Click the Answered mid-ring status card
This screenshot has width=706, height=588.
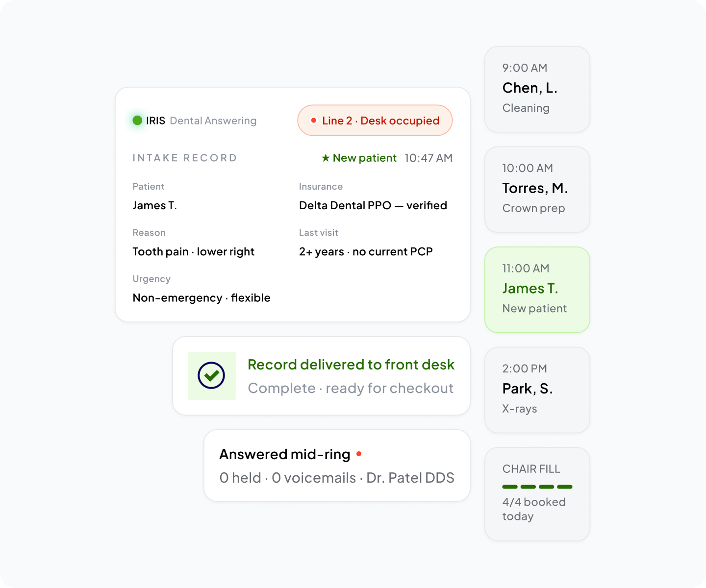pos(337,465)
